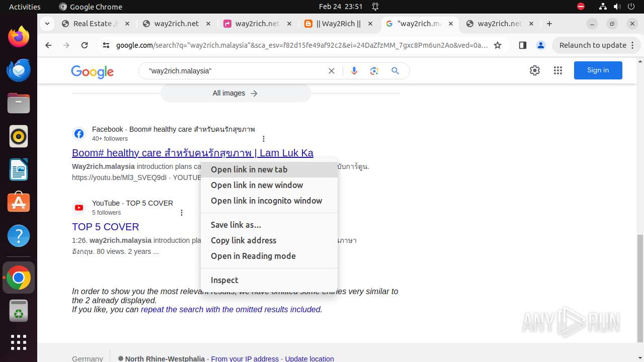Click the Facebook favicon next to result

pos(79,134)
